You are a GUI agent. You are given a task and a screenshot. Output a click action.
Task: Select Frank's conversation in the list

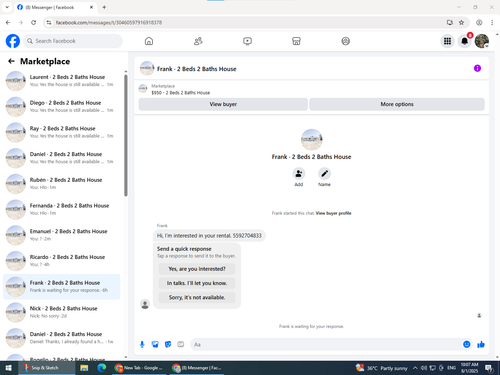62,286
